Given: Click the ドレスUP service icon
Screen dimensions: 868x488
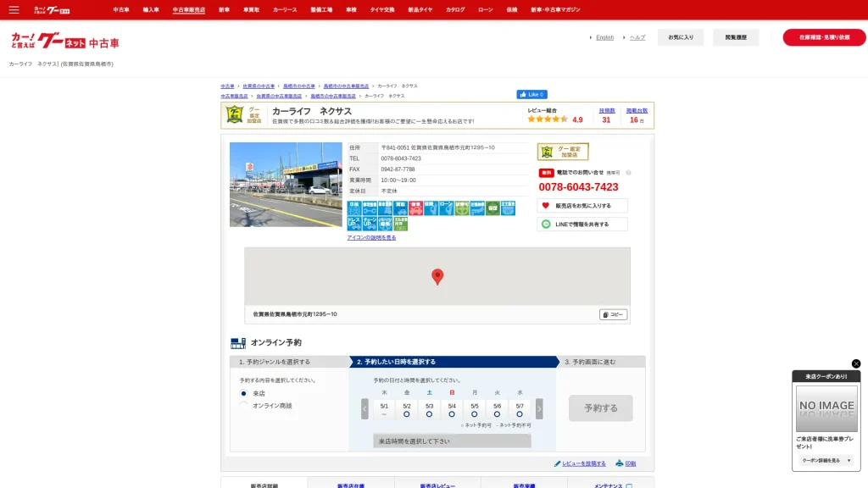Looking at the screenshot, I should pos(354,224).
